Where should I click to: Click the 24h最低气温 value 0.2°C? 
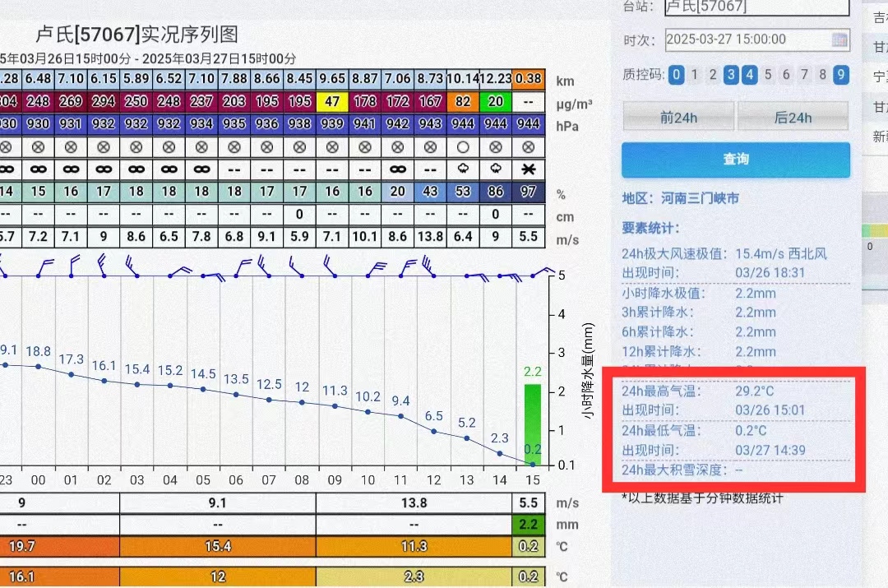click(x=751, y=431)
